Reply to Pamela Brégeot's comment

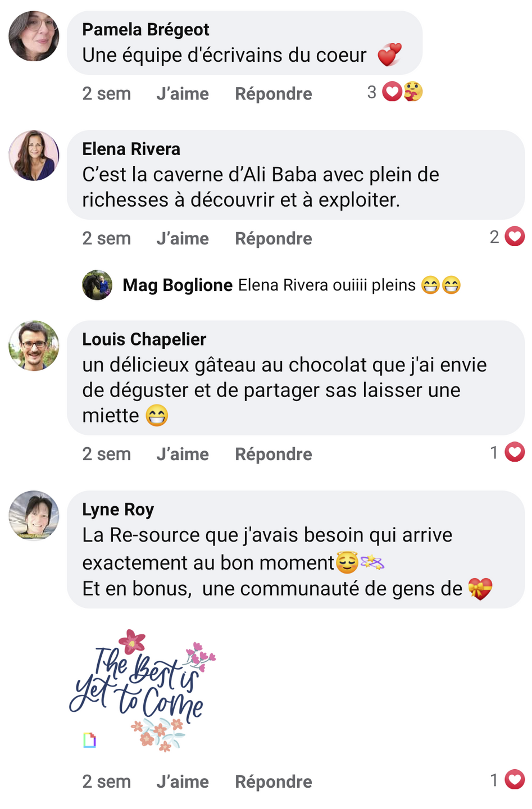click(273, 94)
